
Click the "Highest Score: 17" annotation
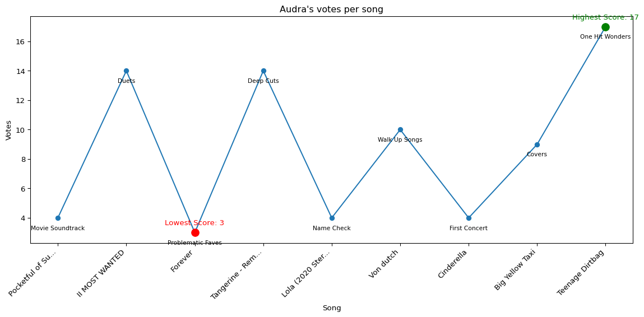click(x=605, y=17)
